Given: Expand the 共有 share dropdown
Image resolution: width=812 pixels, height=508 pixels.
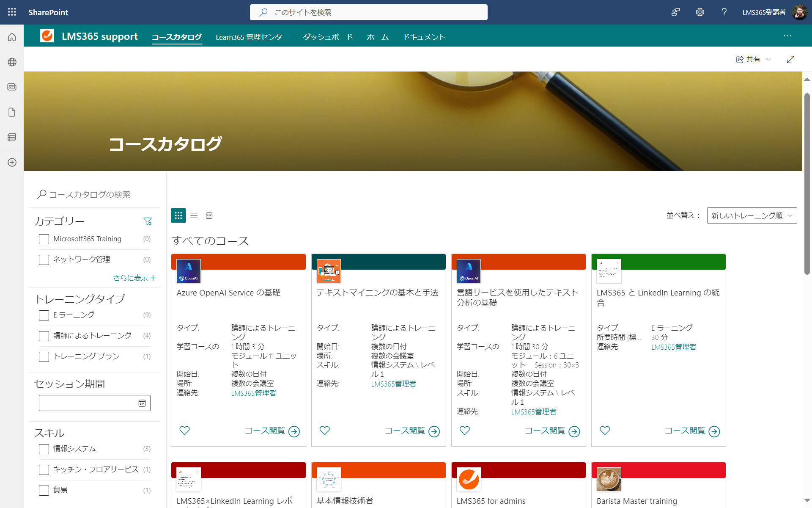Looking at the screenshot, I should point(768,59).
